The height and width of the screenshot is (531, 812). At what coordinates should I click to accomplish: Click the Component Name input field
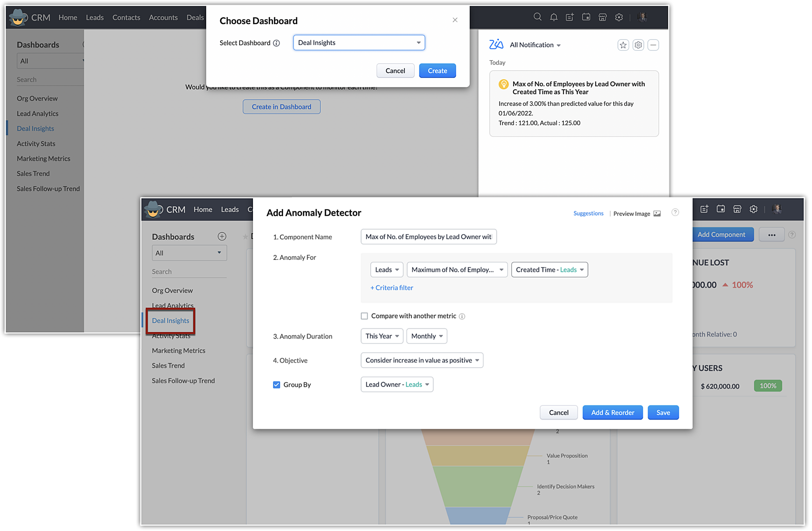pos(428,237)
